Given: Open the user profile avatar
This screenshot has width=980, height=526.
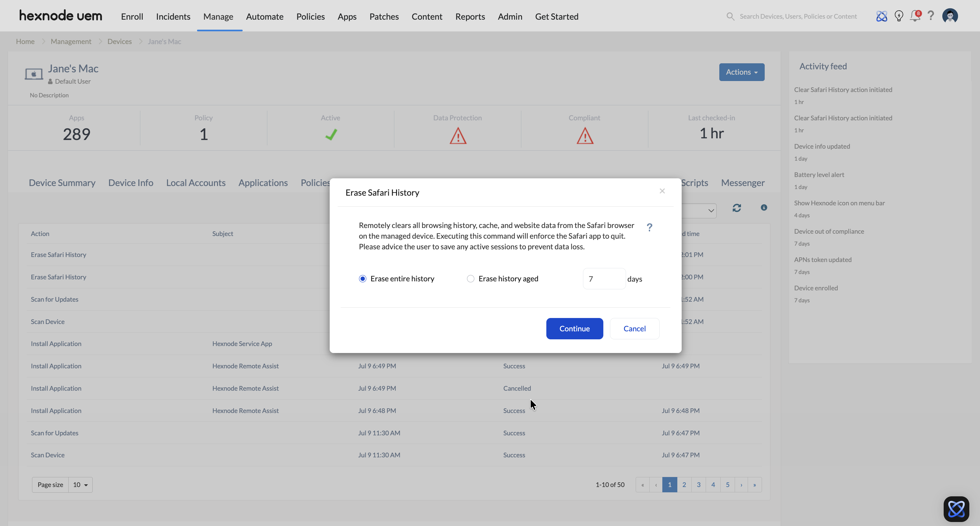Looking at the screenshot, I should point(950,16).
